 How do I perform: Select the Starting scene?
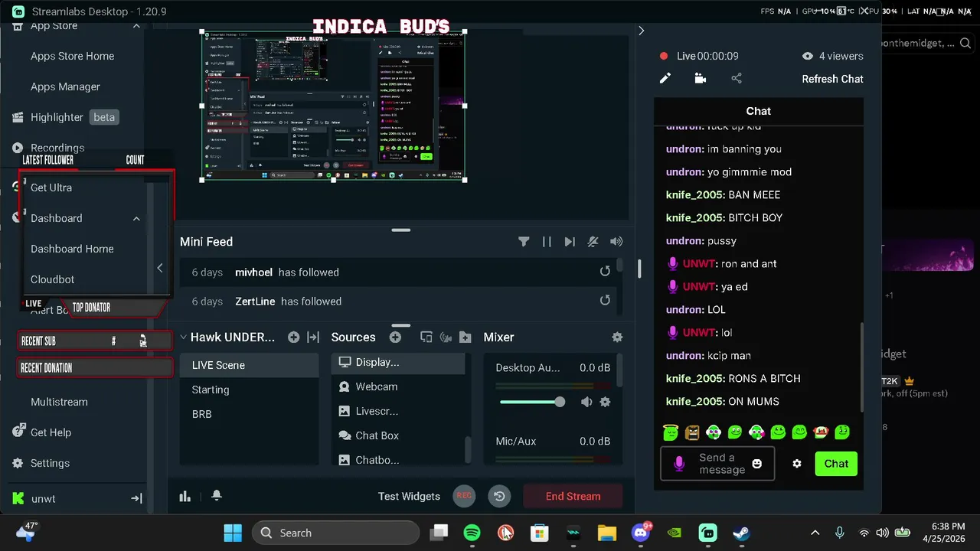(x=249, y=390)
